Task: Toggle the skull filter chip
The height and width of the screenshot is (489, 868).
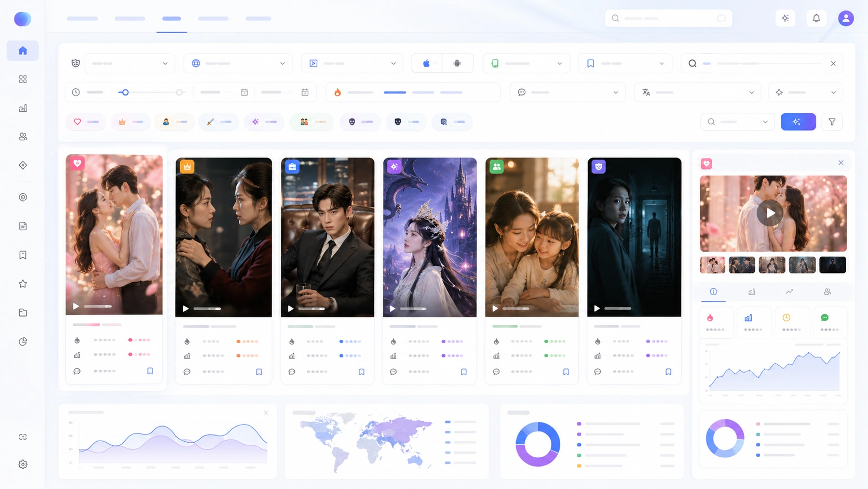Action: 360,122
